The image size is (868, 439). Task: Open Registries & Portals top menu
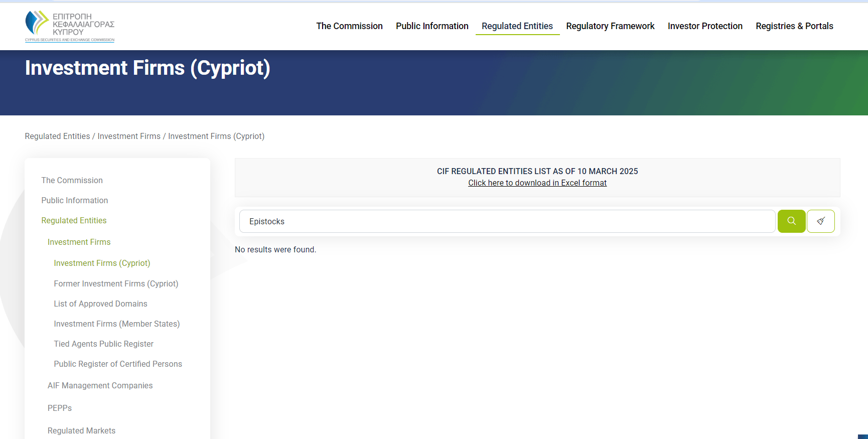click(794, 26)
